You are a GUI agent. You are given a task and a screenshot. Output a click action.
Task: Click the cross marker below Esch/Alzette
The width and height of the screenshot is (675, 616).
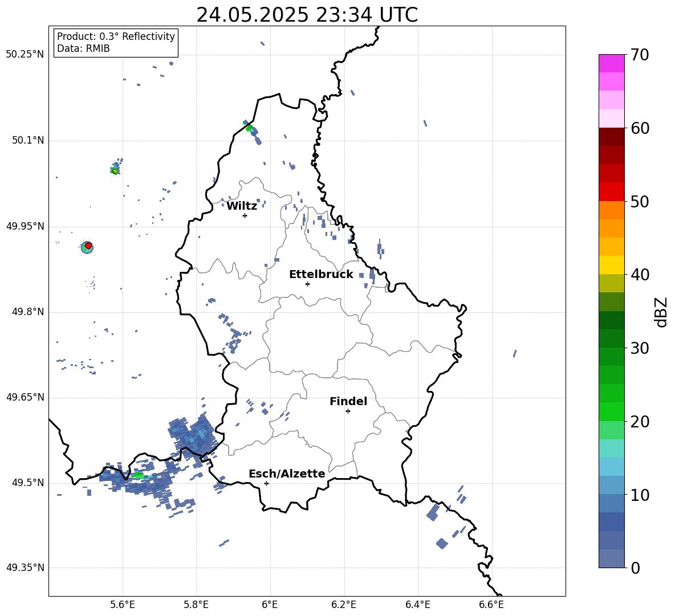pyautogui.click(x=266, y=483)
